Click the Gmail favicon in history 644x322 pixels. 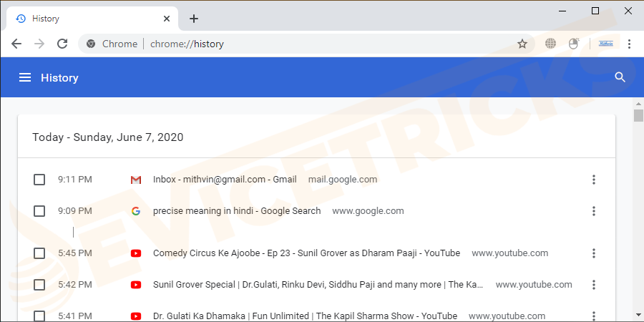click(x=135, y=180)
